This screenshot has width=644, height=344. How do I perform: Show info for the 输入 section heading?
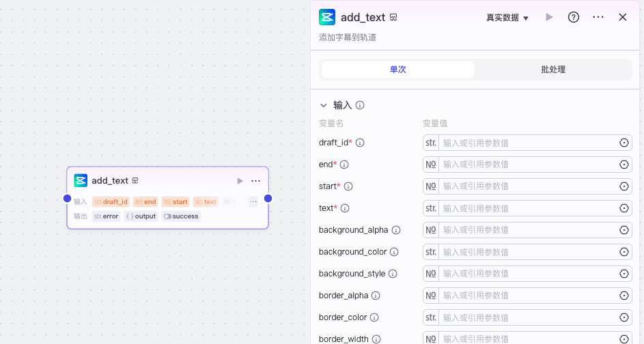coord(360,106)
